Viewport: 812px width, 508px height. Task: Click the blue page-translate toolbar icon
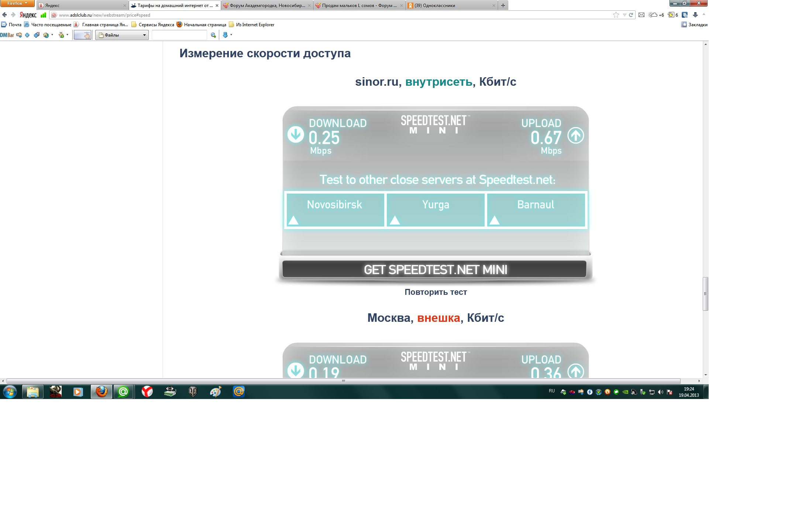pos(685,15)
